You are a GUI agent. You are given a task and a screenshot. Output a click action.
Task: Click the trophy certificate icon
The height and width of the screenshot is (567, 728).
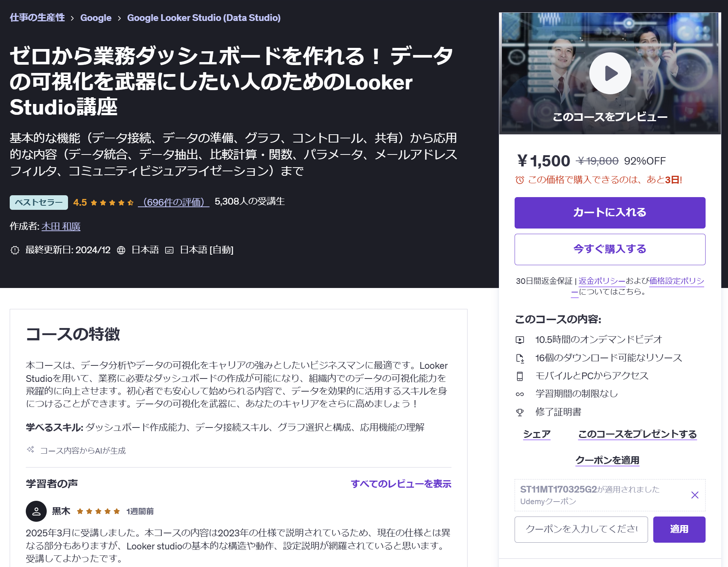[x=520, y=412]
